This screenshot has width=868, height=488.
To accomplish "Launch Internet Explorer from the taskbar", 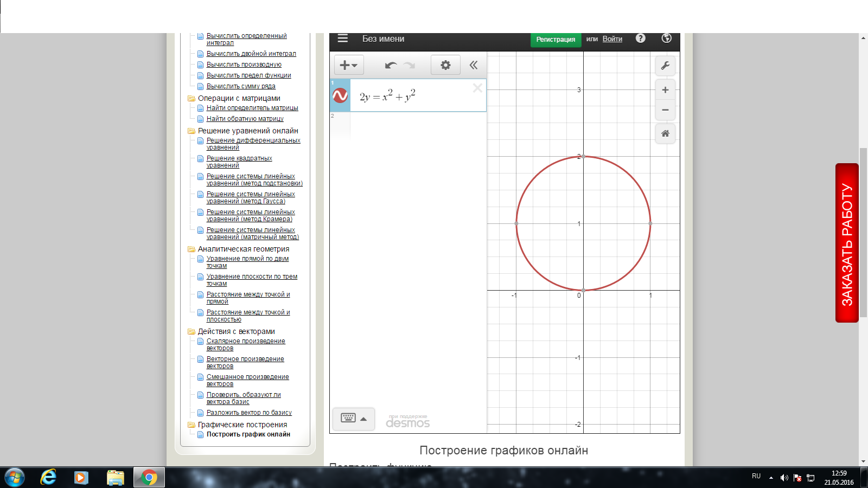I will pos(48,477).
